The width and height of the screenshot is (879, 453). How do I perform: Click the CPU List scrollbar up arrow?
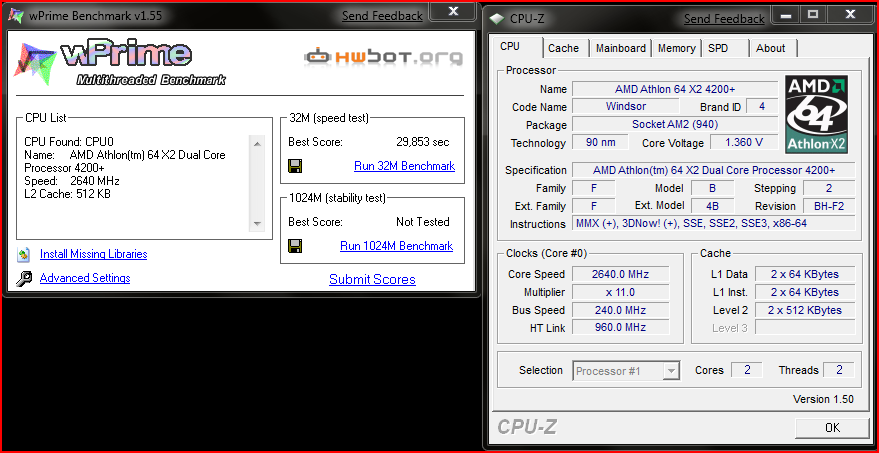[257, 144]
